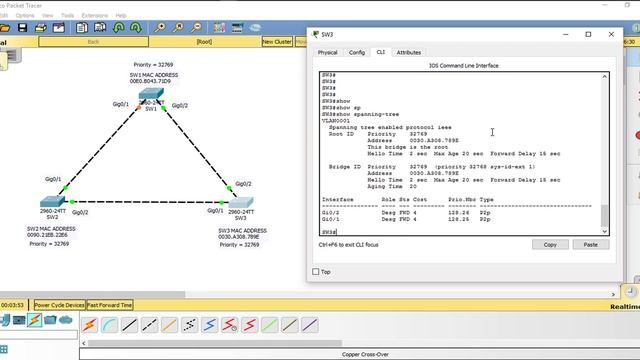Enable the Top checkbox in SW3 window

coord(316,271)
